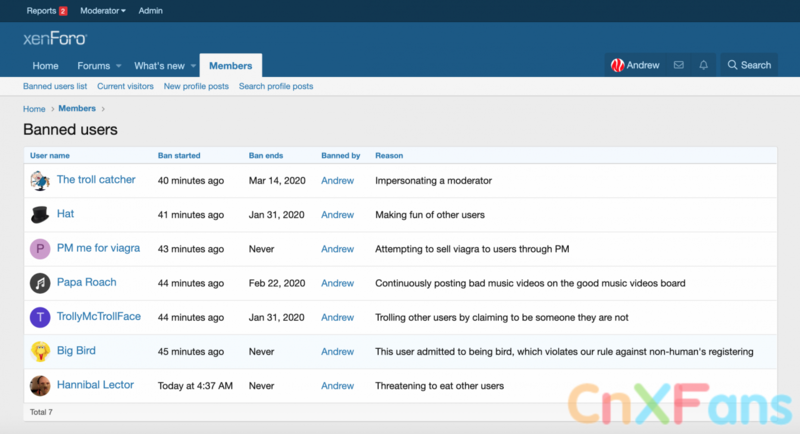Click the purple P avatar
Image resolution: width=800 pixels, height=434 pixels.
click(x=40, y=249)
